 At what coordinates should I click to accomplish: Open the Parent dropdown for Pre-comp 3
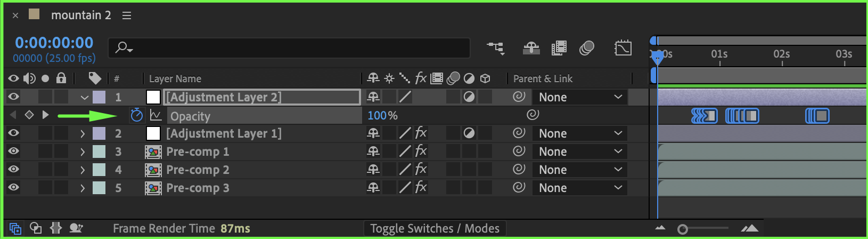(x=580, y=188)
